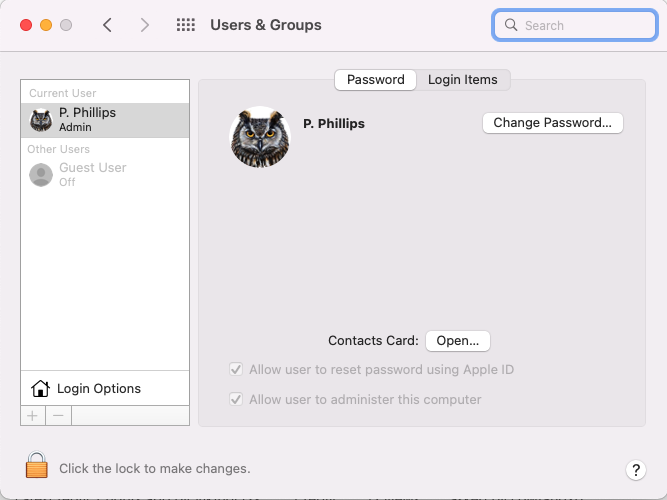The image size is (667, 500).
Task: Go back with the left chevron
Action: point(107,25)
